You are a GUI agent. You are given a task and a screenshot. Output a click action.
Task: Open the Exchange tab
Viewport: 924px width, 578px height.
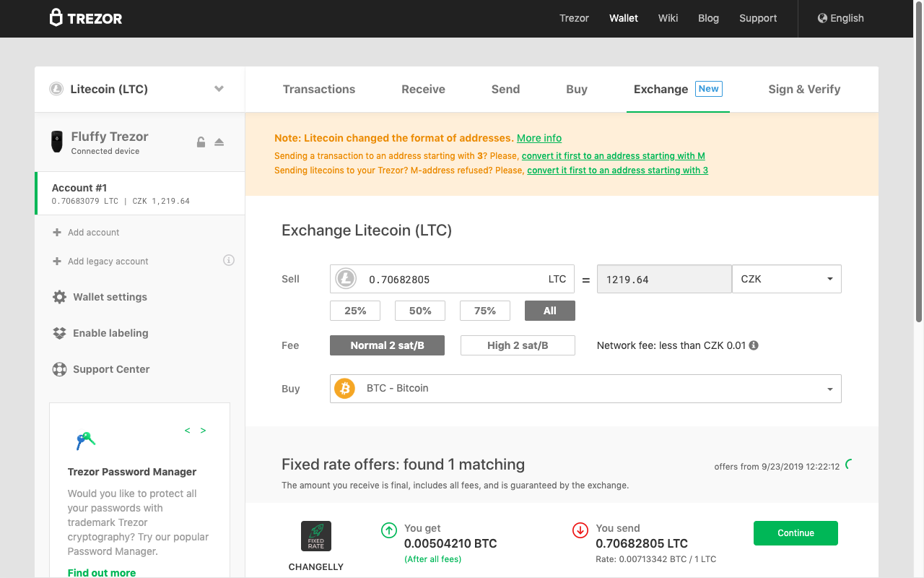678,90
